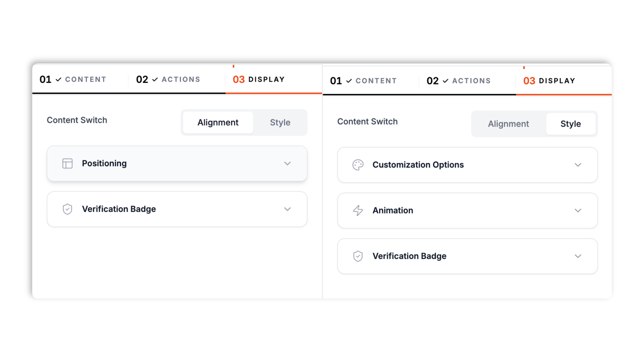Image resolution: width=644 pixels, height=362 pixels.
Task: Select Style in right panel Content Switch
Action: click(571, 124)
